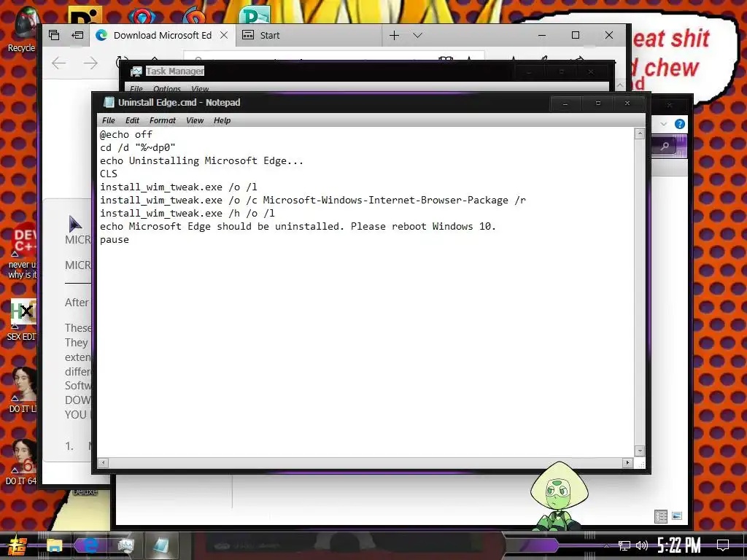
Task: Click the 5:22 PM taskbar clock
Action: [x=679, y=545]
